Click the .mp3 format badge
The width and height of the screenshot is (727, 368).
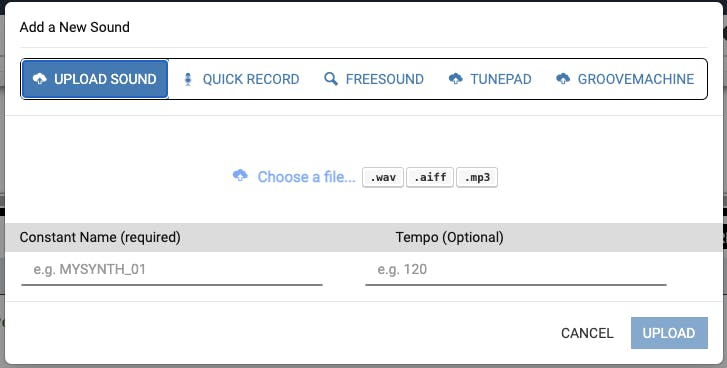477,178
